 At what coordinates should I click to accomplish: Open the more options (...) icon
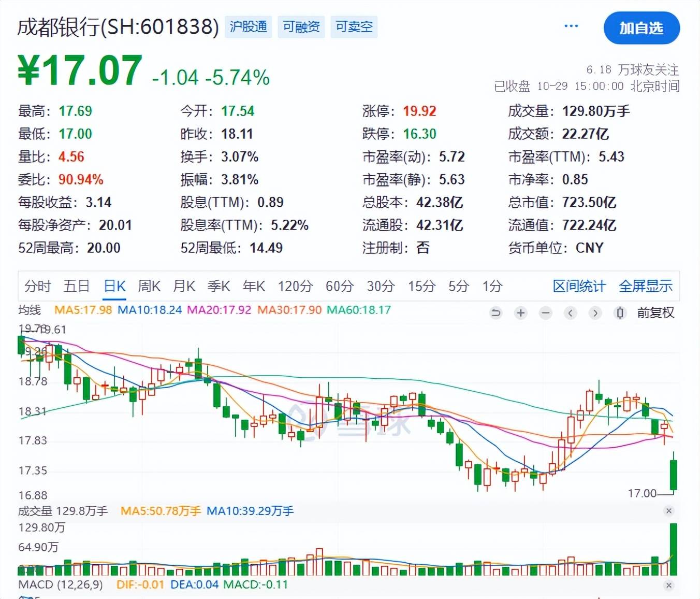pyautogui.click(x=571, y=25)
